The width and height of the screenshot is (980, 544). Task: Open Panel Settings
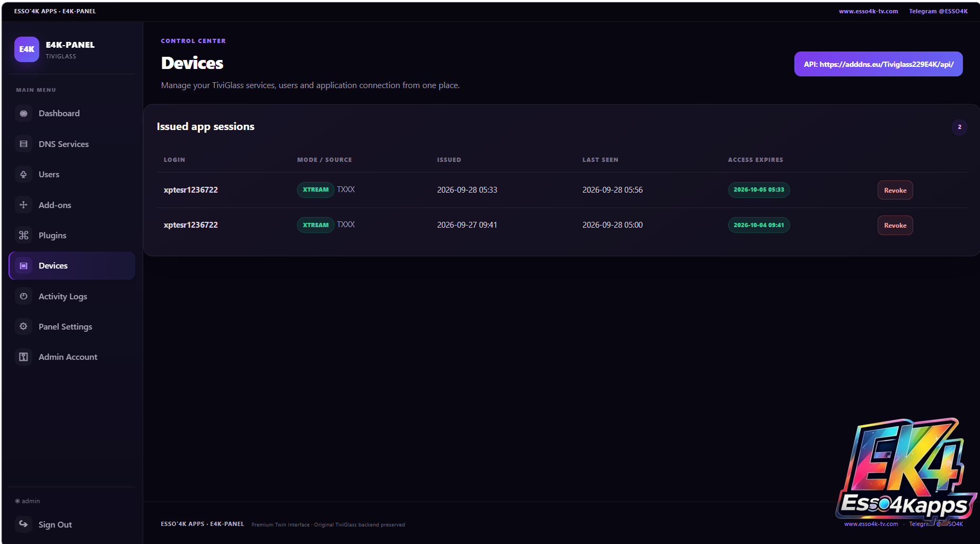[x=72, y=326]
